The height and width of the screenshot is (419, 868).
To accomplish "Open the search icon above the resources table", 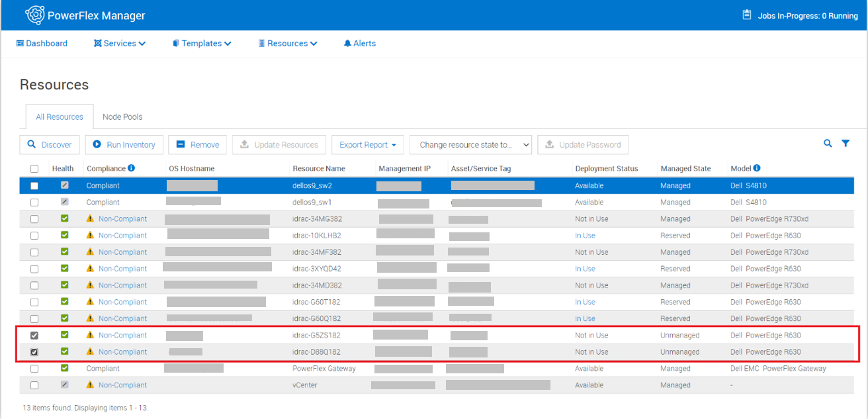I will tap(828, 143).
